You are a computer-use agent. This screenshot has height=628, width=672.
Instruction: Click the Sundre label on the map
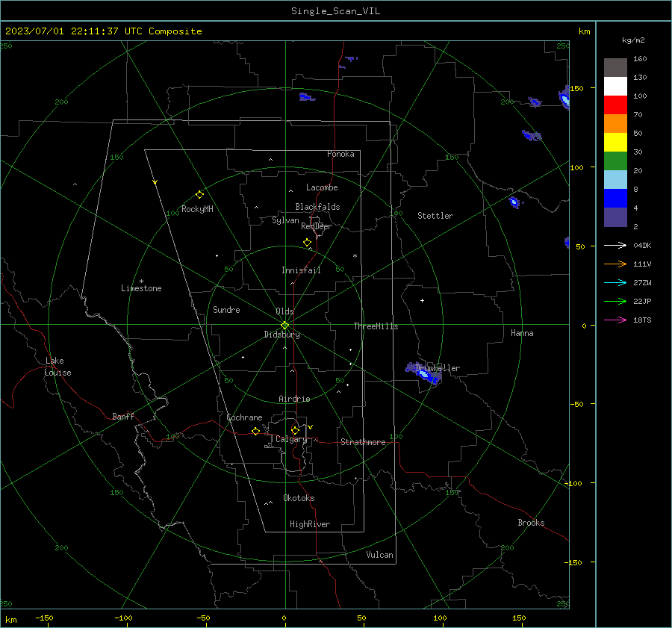(226, 309)
